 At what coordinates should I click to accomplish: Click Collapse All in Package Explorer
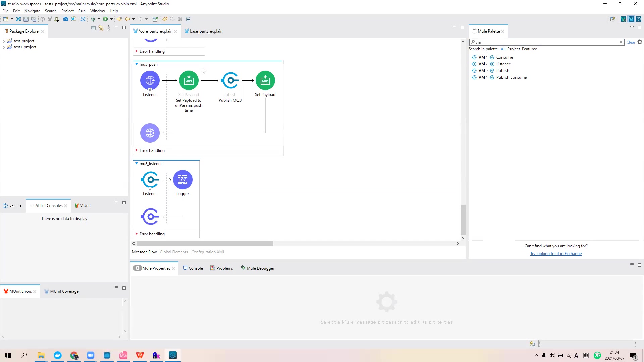(x=93, y=28)
